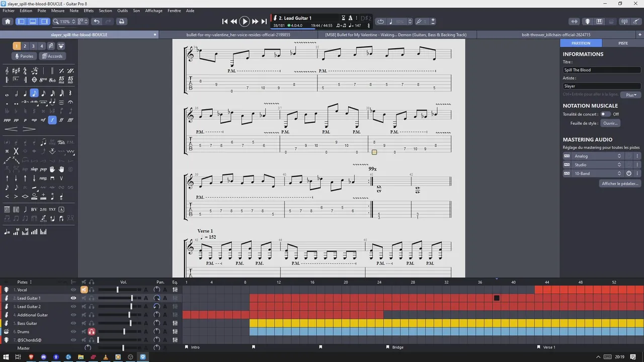The image size is (644, 362).
Task: Apply the 8va octave marking
Action: (x=43, y=79)
